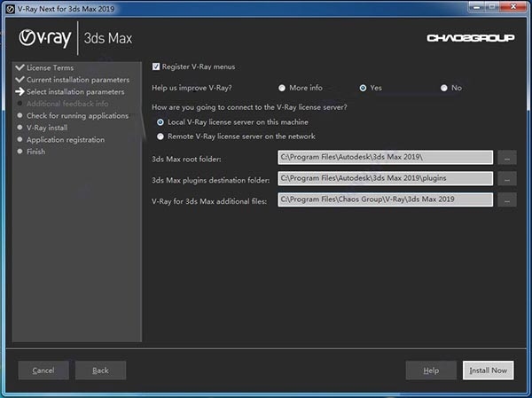Viewport: 532px width, 398px height.
Task: Select Local V-Ray license server option
Action: click(160, 121)
